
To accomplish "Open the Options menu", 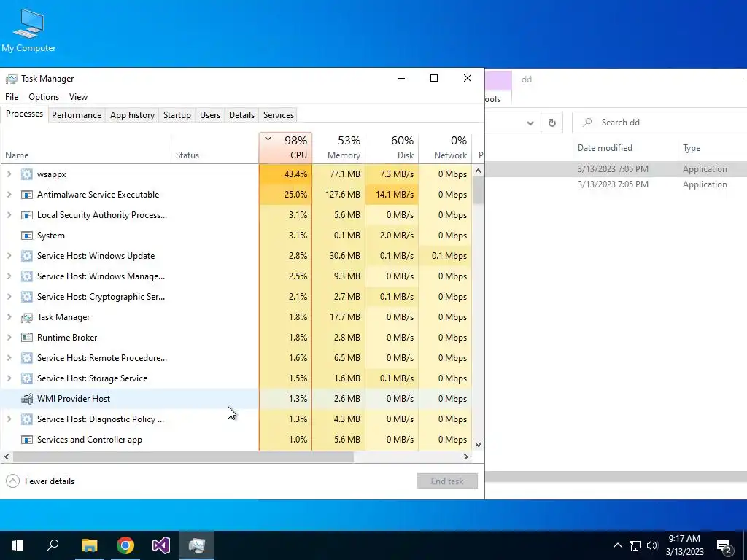I will [44, 97].
